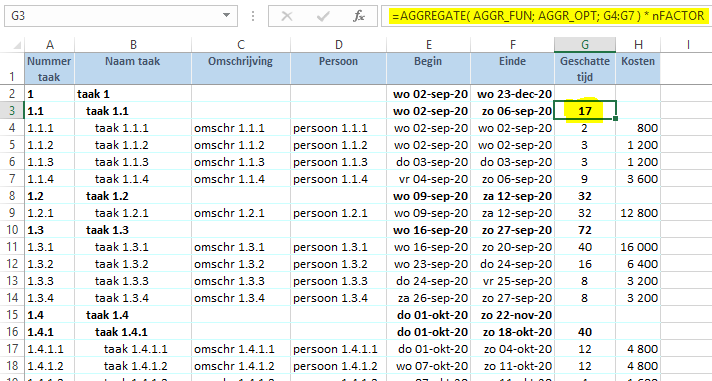Select the cell 'persoon 1.1.2'
Image resolution: width=712 pixels, height=381 pixels.
338,145
